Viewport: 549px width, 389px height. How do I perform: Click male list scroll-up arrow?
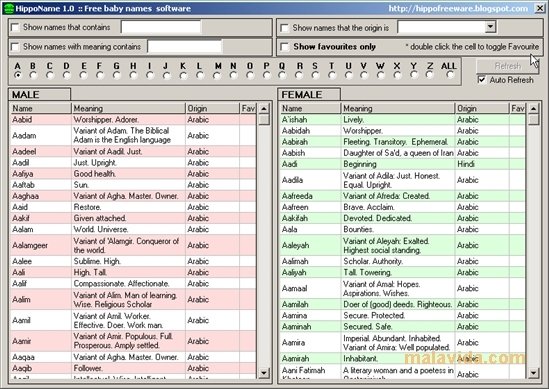264,109
